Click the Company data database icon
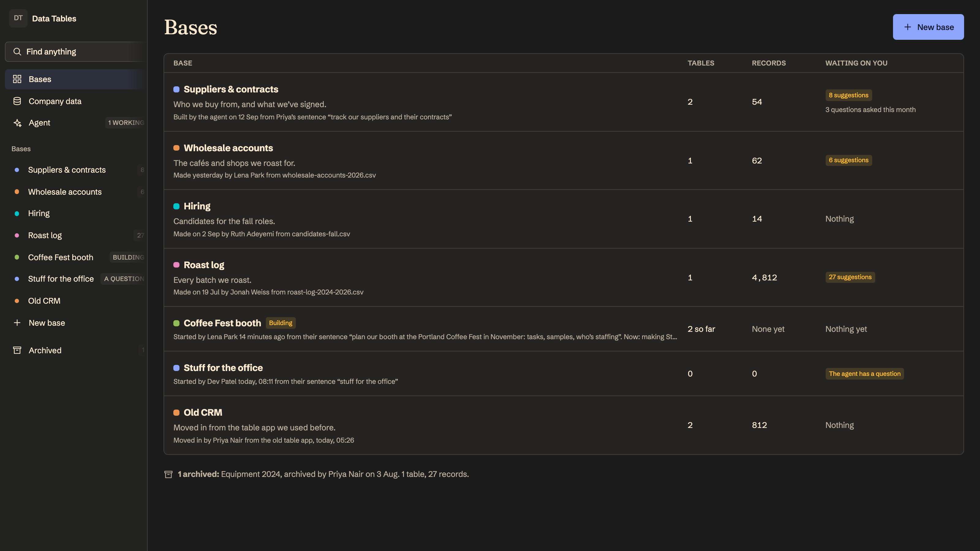Screen dimensions: 980x551 click(17, 101)
